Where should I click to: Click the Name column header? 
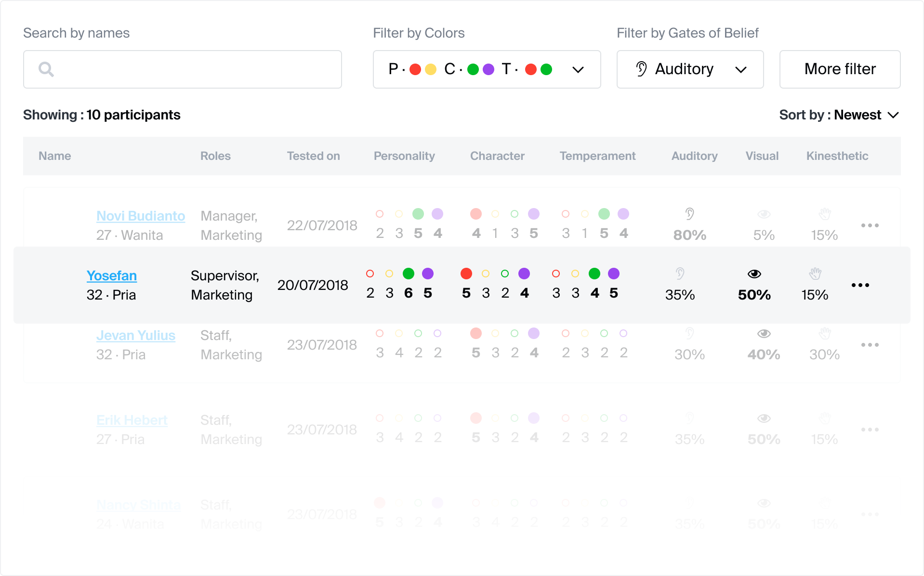(55, 156)
